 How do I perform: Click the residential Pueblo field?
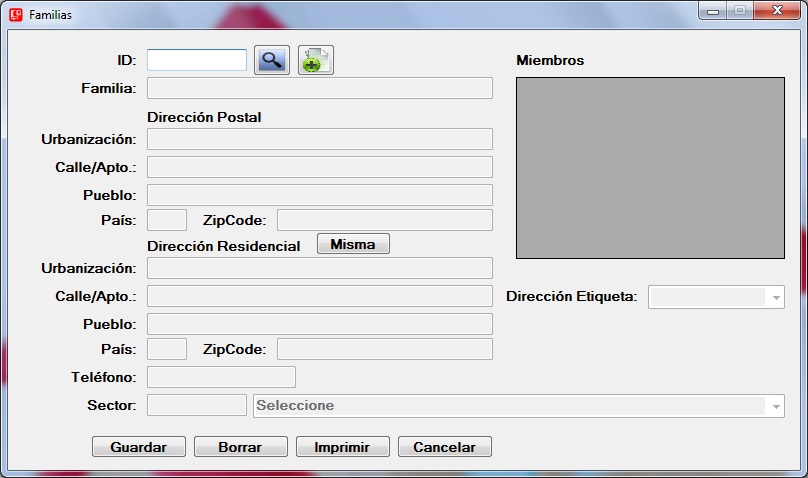point(319,324)
